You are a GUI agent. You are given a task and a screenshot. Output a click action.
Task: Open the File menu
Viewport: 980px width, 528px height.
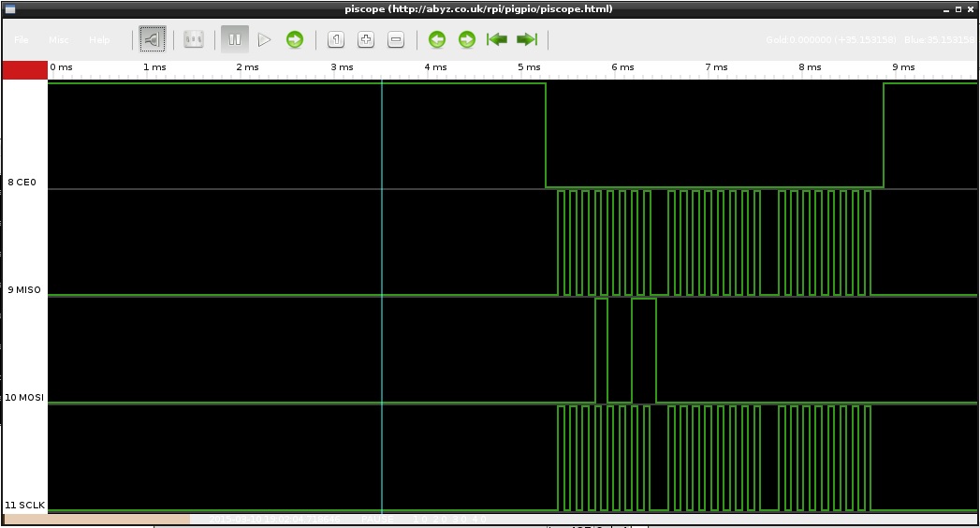(x=22, y=39)
